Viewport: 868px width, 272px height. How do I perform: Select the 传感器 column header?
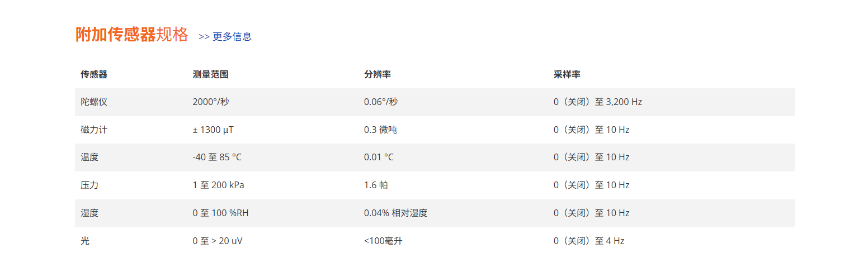click(x=94, y=74)
